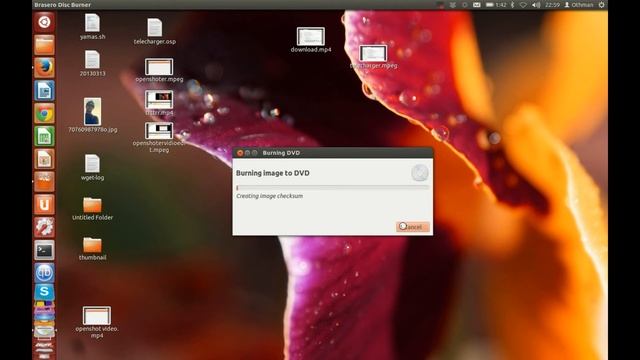The height and width of the screenshot is (360, 640).
Task: Open the network indicator menu
Action: 523,5
